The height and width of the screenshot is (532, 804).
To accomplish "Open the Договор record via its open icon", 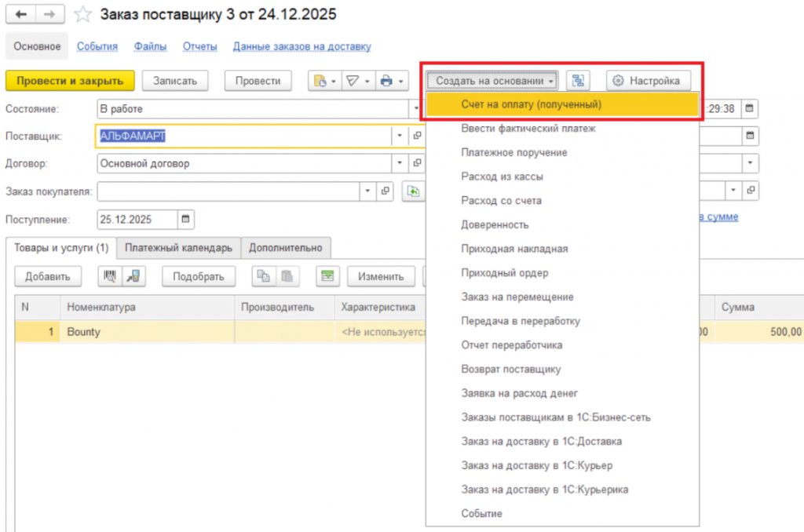I will tap(418, 163).
